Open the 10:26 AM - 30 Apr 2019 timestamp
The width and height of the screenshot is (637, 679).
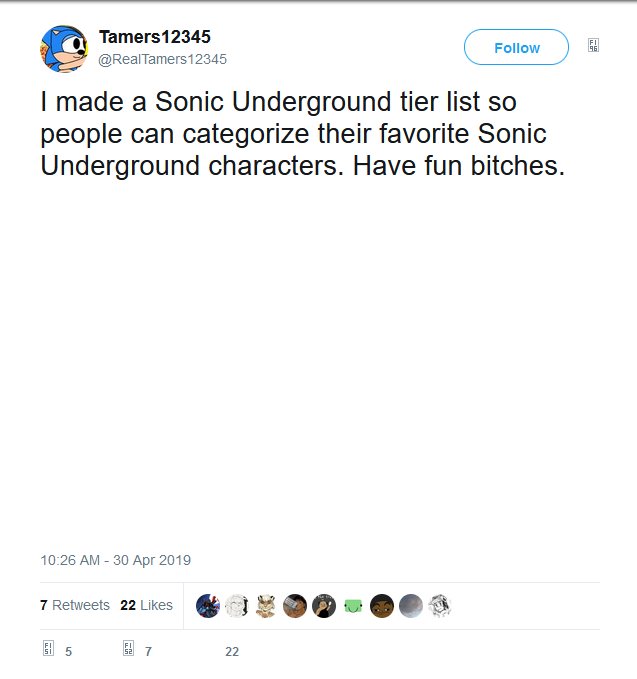pos(115,560)
